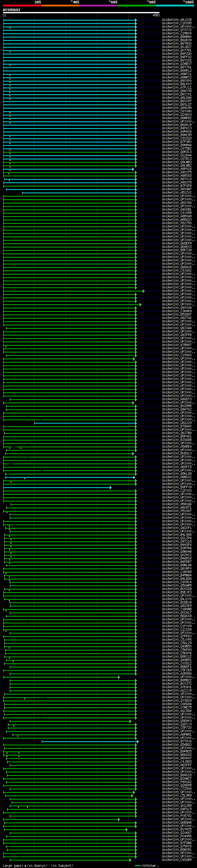The height and width of the screenshot is (868, 197).
Task: Pick the UniRef100_B4FKI3 subject name
Action: [177, 128]
